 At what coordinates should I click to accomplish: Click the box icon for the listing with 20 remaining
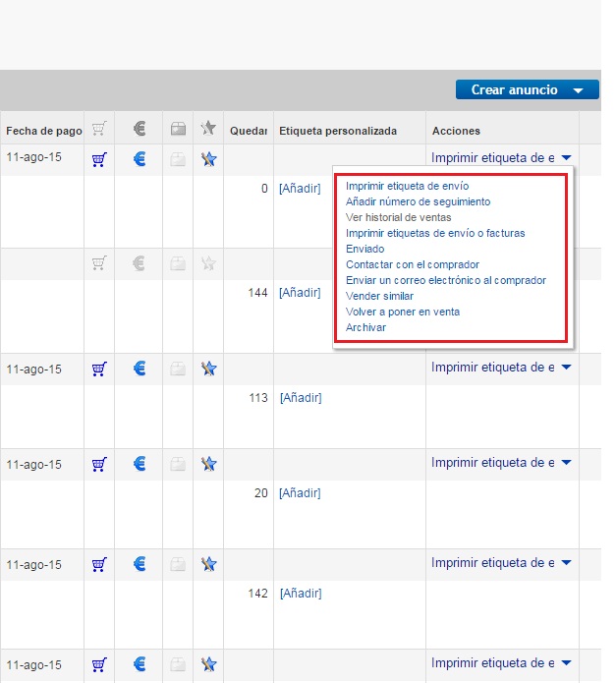pos(178,464)
